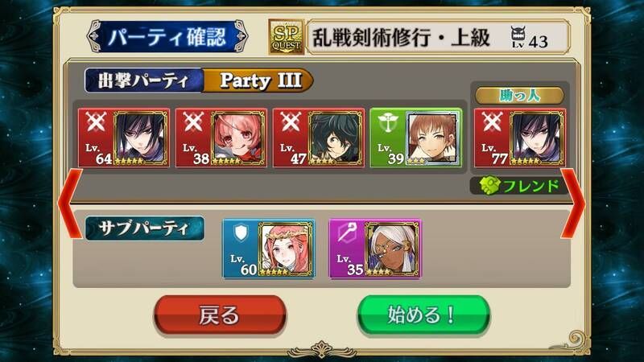The image size is (644, 362).
Task: Click the Party III tab label
Action: pyautogui.click(x=260, y=80)
